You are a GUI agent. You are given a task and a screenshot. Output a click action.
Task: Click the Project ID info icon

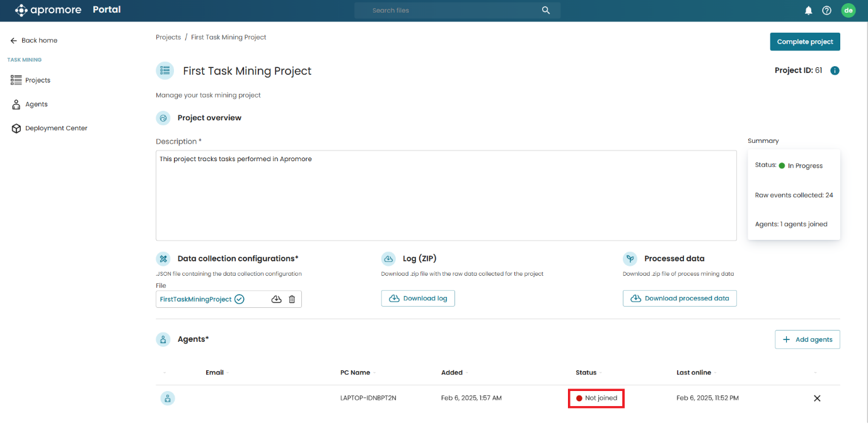(x=835, y=71)
